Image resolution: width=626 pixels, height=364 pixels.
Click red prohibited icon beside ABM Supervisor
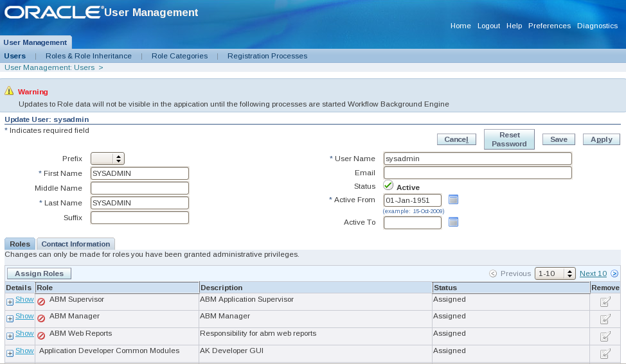(41, 302)
